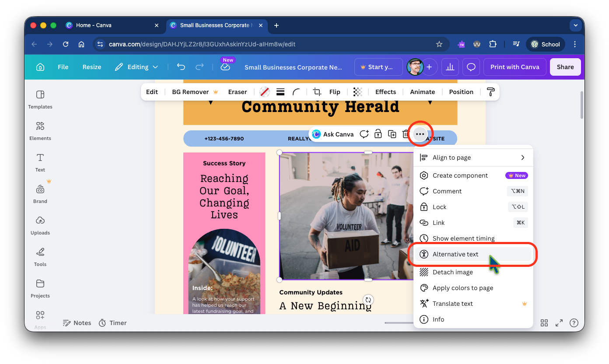Screen dimensions: 609x364
Task: Open comments speech bubble in header
Action: pos(471,67)
